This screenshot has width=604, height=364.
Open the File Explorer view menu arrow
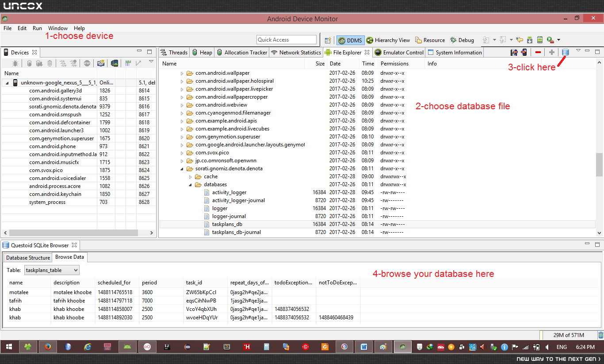pos(577,50)
